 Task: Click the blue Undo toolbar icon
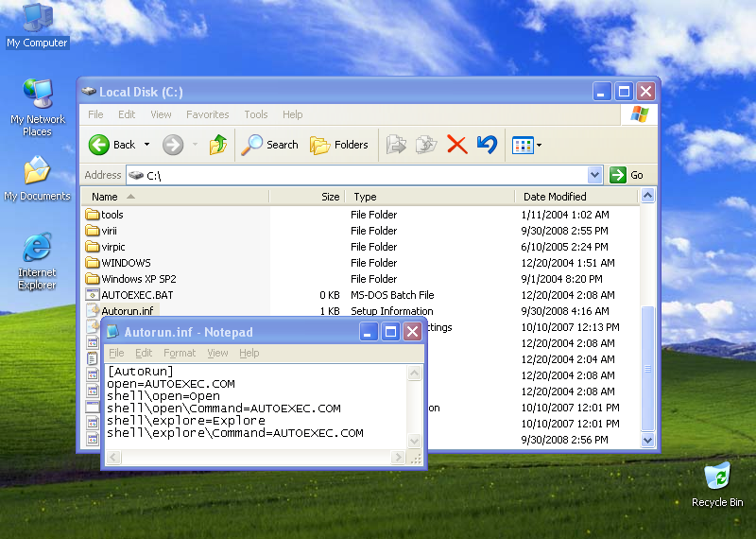487,145
